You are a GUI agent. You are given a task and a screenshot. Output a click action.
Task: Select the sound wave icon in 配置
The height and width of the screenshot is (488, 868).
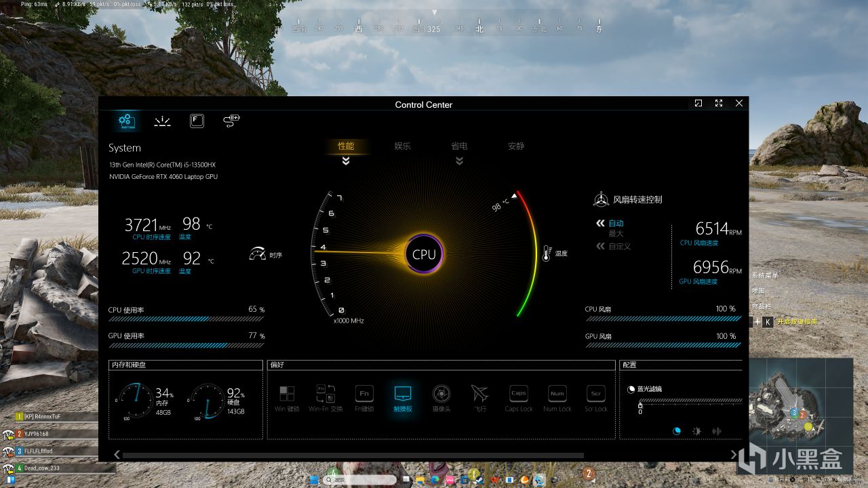(x=717, y=431)
